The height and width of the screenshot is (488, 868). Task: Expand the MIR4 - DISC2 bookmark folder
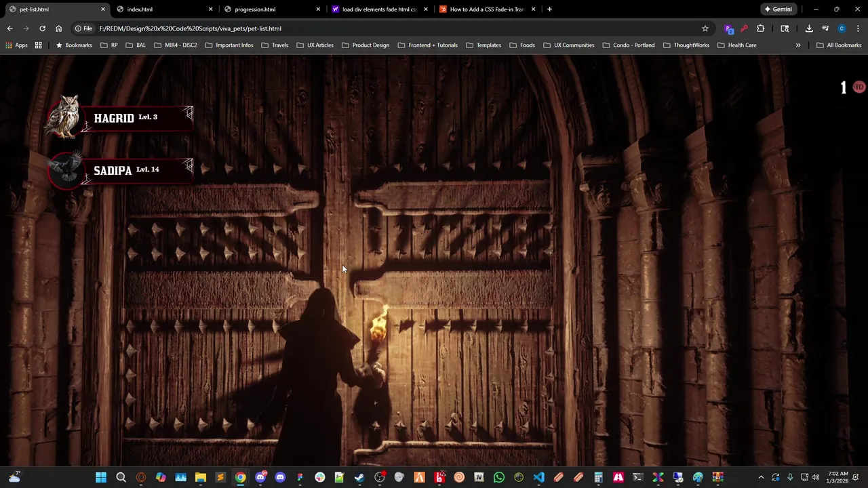pos(176,45)
